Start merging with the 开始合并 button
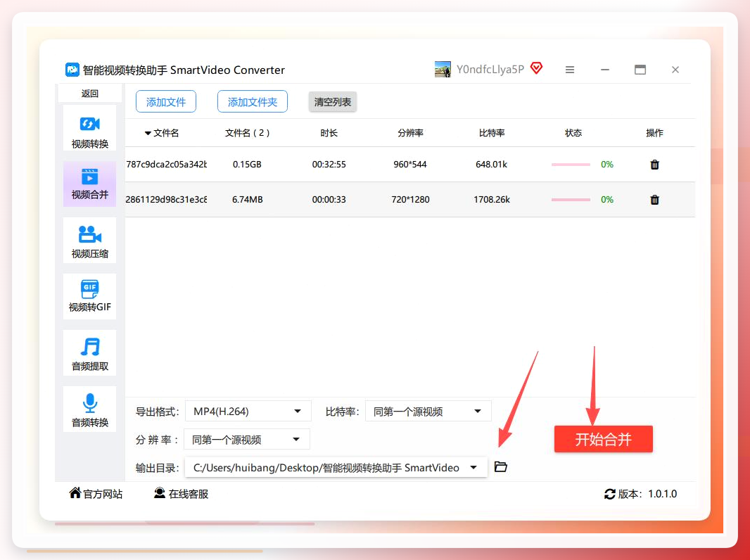This screenshot has width=750, height=560. [603, 439]
